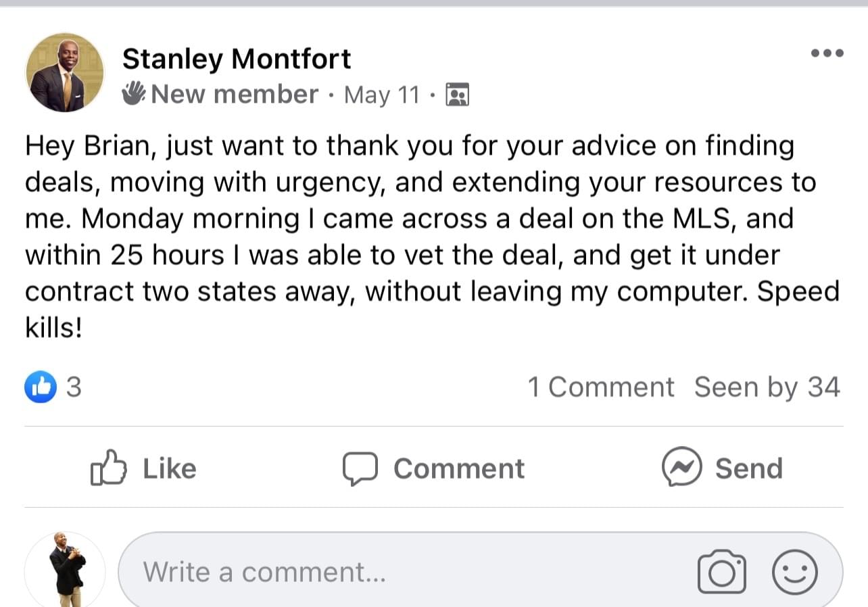
Task: Tap the blue thumbs-up reaction icon
Action: pyautogui.click(x=41, y=387)
